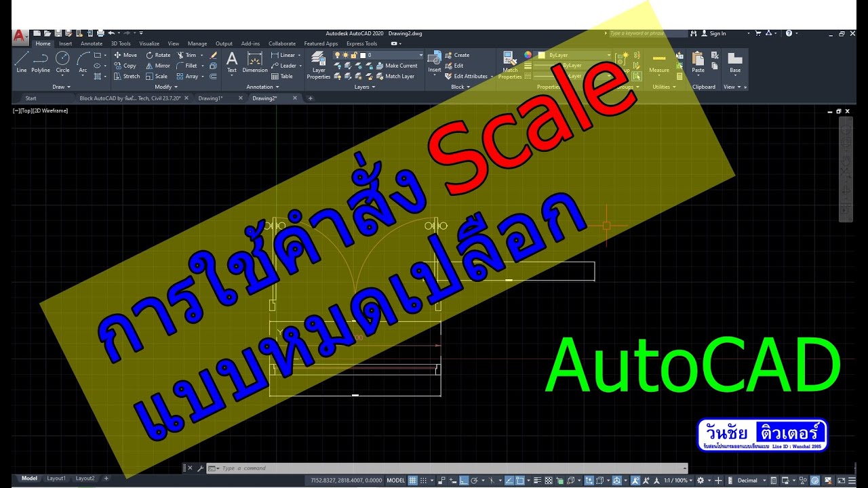Screen dimensions: 868x488
Task: Click Make Current layer button
Action: (397, 66)
